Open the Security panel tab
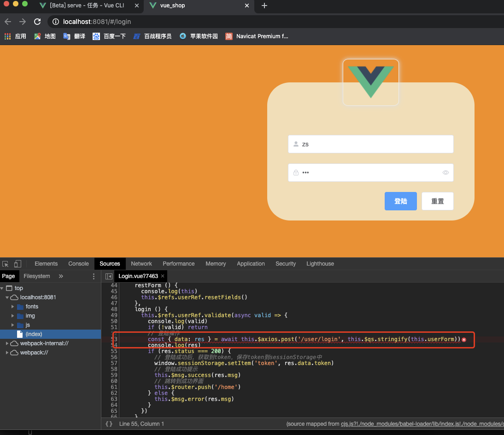Image resolution: width=504 pixels, height=435 pixels. point(286,264)
